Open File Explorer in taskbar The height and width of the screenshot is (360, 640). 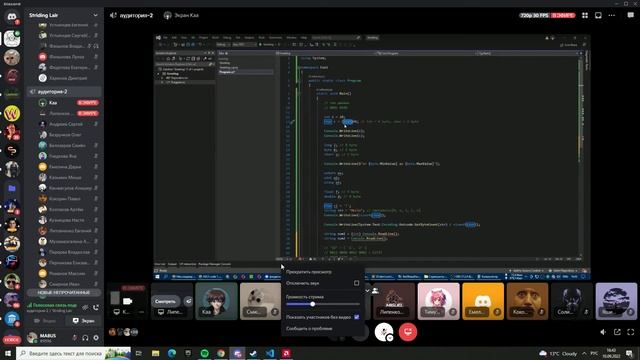click(x=156, y=353)
